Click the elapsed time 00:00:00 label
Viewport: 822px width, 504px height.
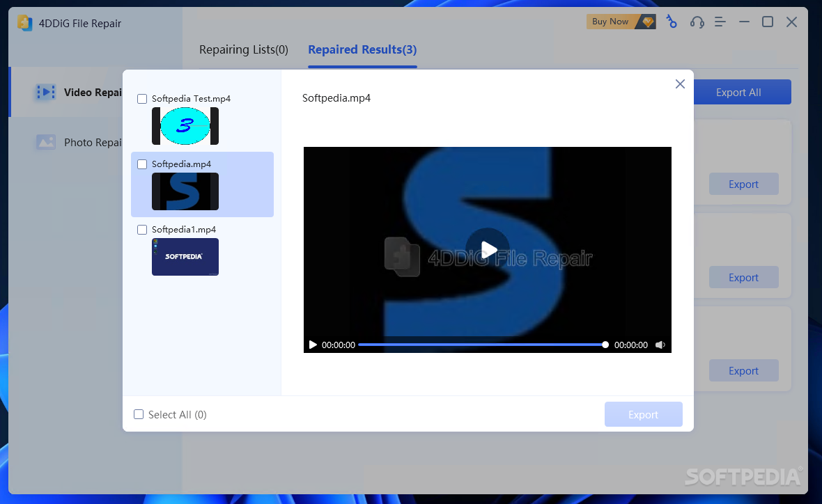pyautogui.click(x=339, y=345)
